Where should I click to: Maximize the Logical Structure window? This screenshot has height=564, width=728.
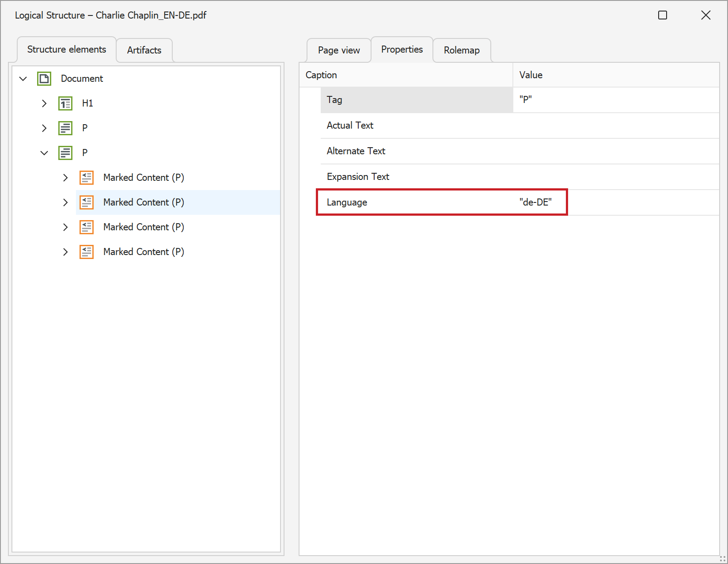[663, 15]
